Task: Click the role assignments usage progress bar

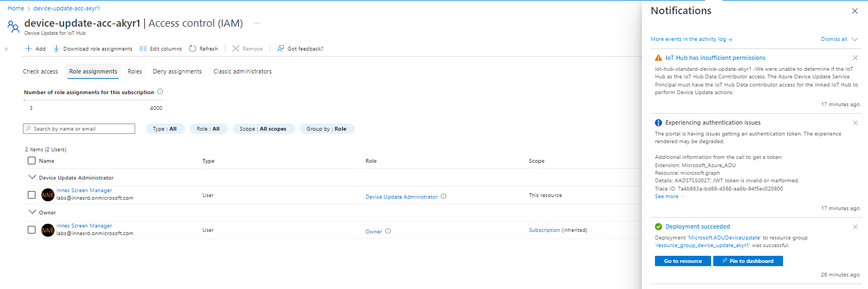Action: click(93, 100)
